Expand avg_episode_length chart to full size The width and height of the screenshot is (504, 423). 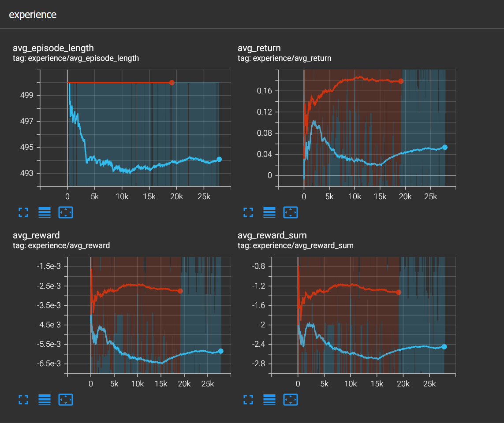click(23, 212)
